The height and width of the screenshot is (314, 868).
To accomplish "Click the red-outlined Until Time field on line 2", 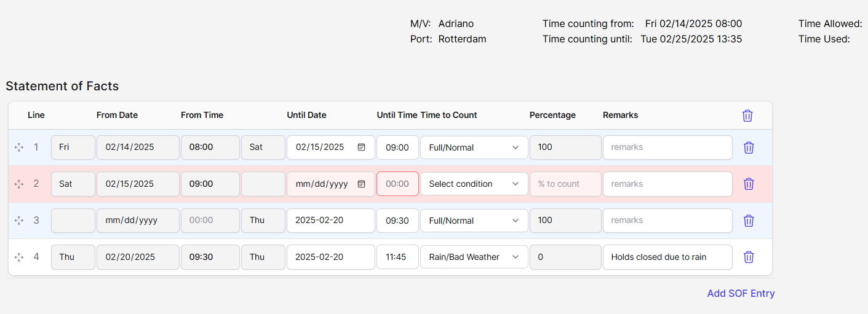I will [x=397, y=184].
